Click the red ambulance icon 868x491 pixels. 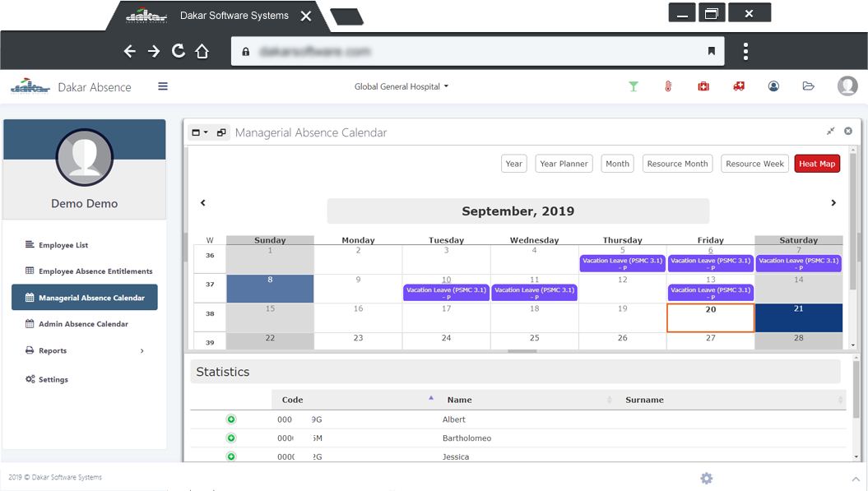739,86
